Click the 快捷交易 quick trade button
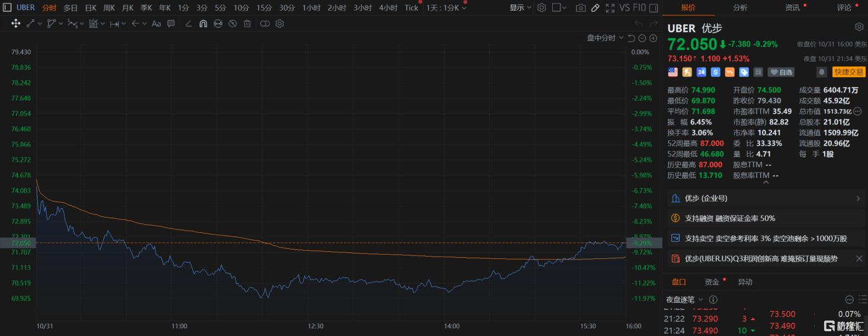The width and height of the screenshot is (868, 336). (x=848, y=72)
